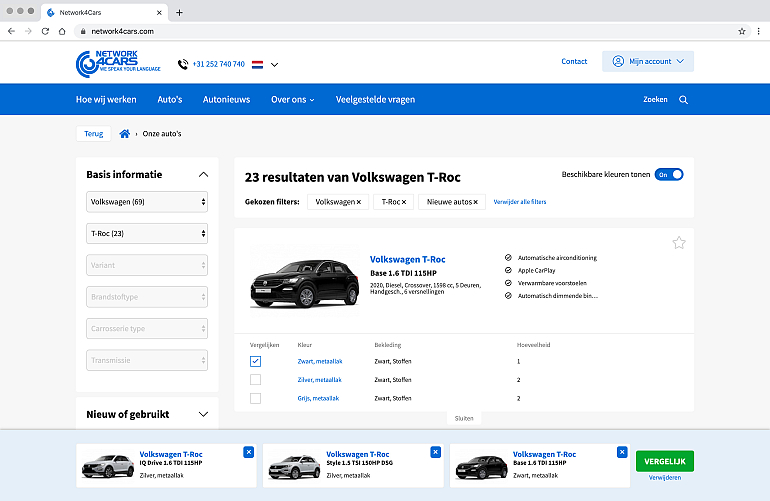
Task: Open the Zilver, metaallak color link in list
Action: tap(319, 380)
